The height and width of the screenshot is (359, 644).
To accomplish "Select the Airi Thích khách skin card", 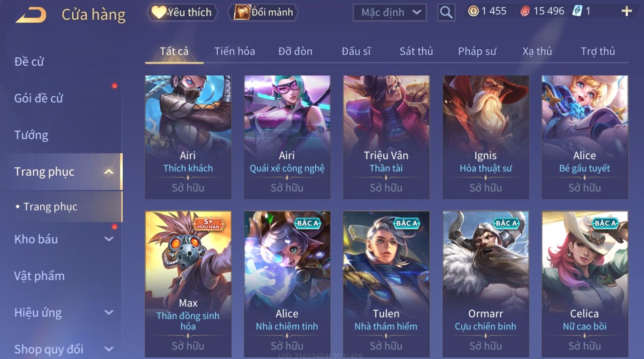I will (x=188, y=137).
